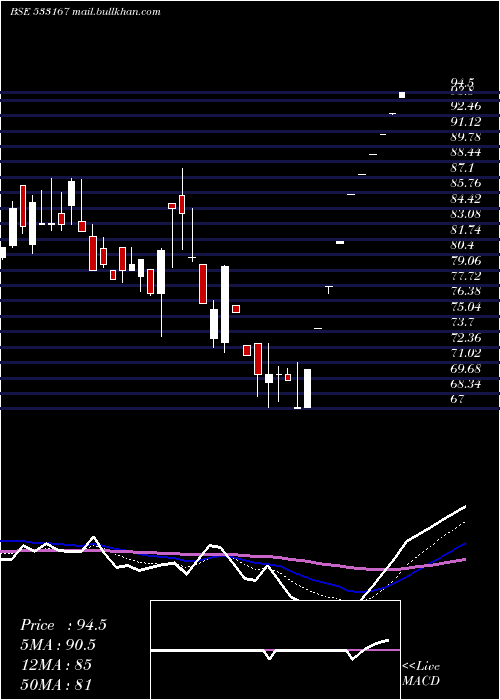The height and width of the screenshot is (700, 500).
Task: Click the 'Price : 94.5' readout
Action: pyautogui.click(x=63, y=625)
